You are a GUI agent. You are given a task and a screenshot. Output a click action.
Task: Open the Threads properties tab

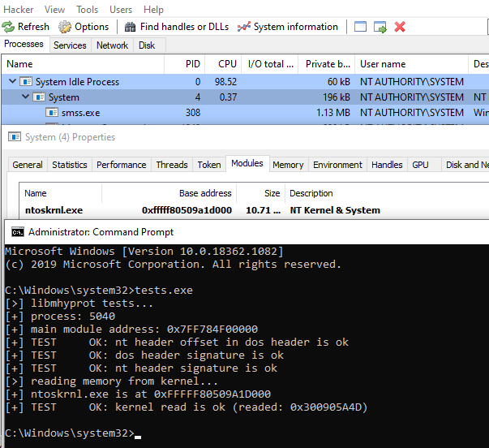pyautogui.click(x=172, y=165)
